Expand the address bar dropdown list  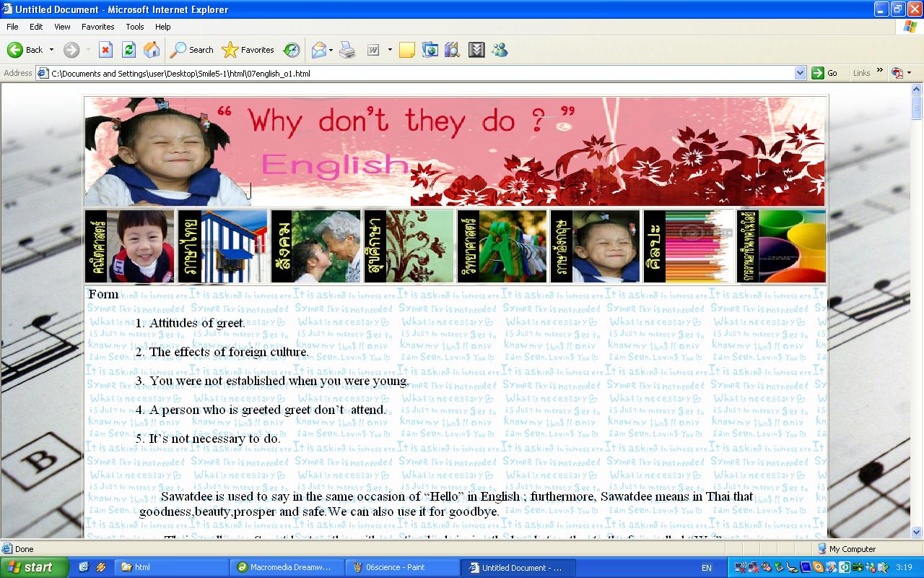coord(800,73)
